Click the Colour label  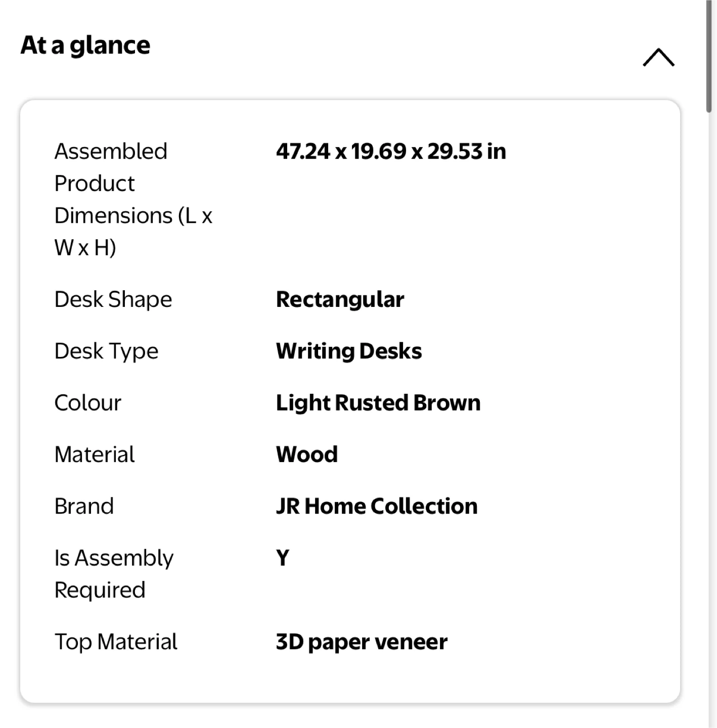coord(88,403)
